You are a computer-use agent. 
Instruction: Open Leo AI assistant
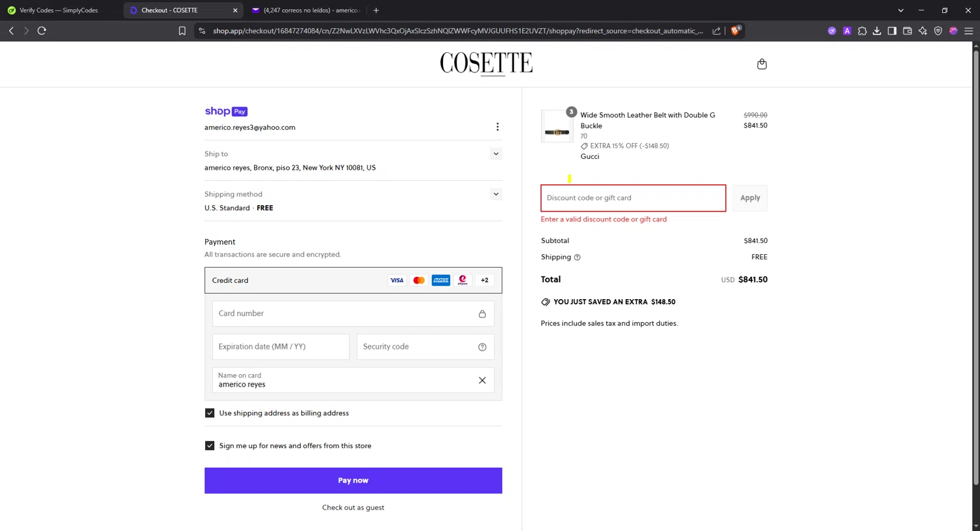click(923, 31)
